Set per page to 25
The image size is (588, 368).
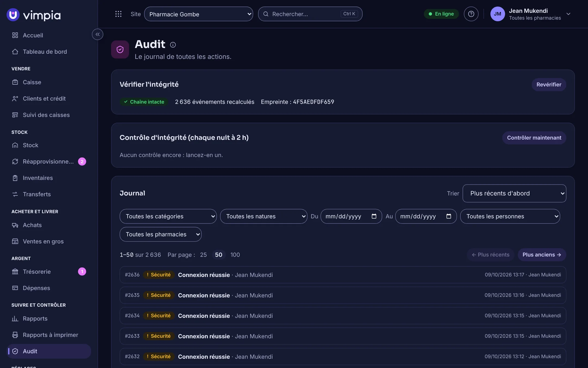point(203,255)
